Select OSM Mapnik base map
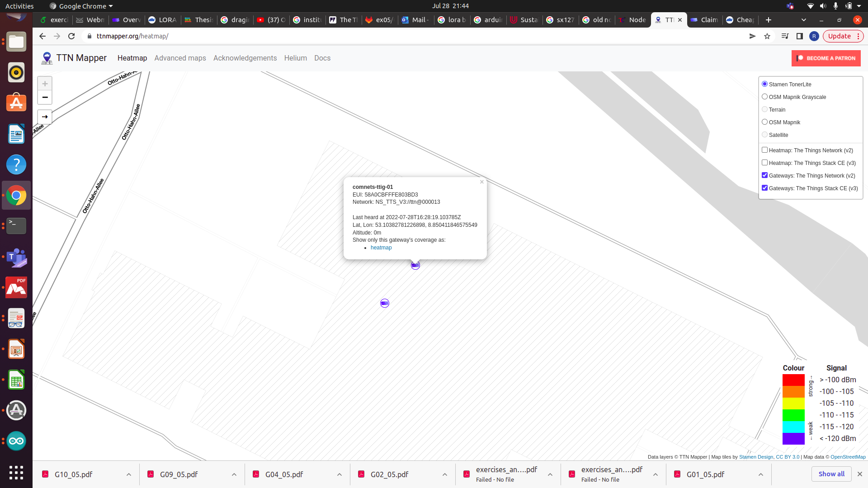Screen dimensions: 868x488 (x=765, y=122)
